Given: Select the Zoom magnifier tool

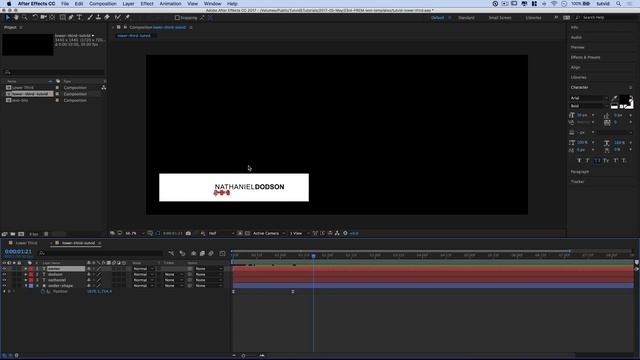Looking at the screenshot, I should point(24,18).
